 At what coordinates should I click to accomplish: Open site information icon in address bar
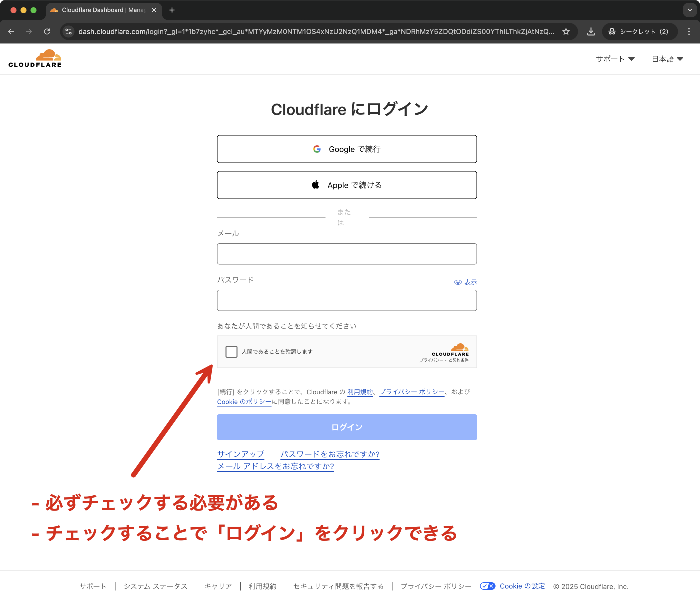(68, 31)
